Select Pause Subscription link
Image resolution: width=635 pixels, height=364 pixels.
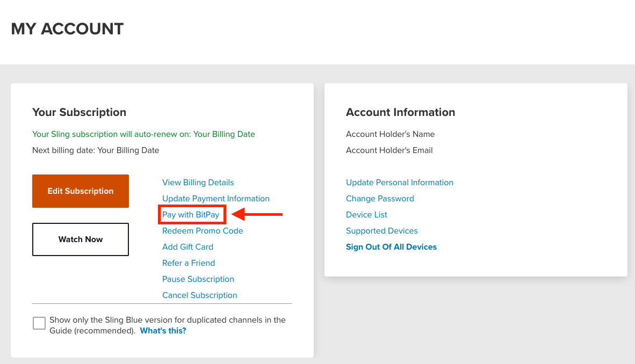(x=198, y=279)
